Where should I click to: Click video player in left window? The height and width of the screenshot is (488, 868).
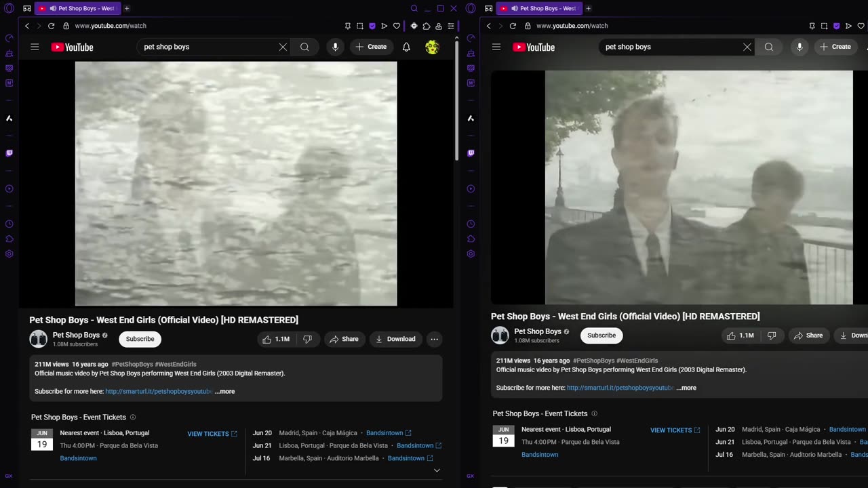coord(236,184)
